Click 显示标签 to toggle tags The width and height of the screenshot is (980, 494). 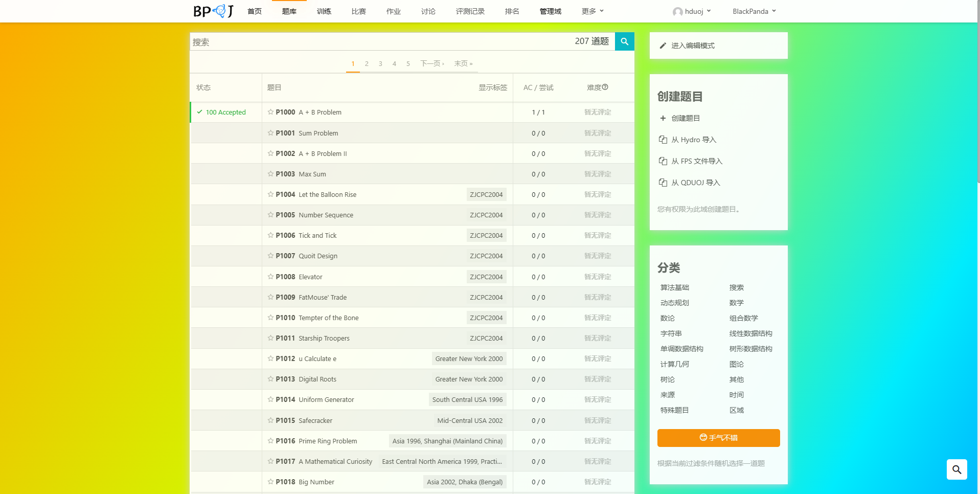493,87
